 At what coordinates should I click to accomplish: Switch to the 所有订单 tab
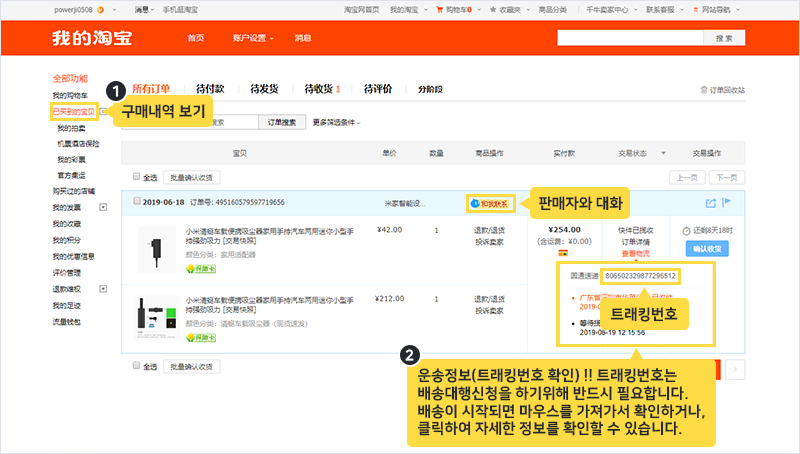pos(151,89)
